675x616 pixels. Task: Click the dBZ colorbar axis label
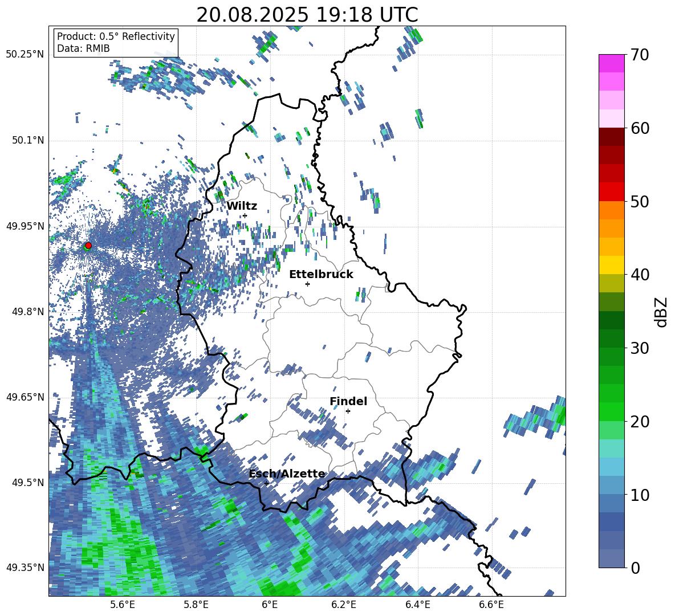pyautogui.click(x=662, y=312)
